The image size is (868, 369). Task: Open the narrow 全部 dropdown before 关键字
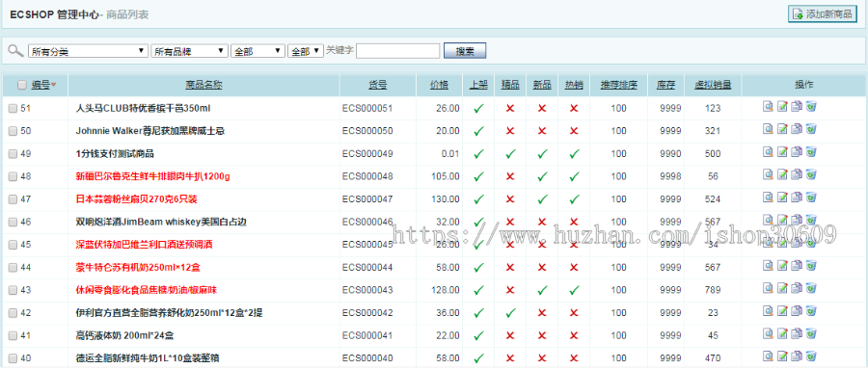click(306, 51)
